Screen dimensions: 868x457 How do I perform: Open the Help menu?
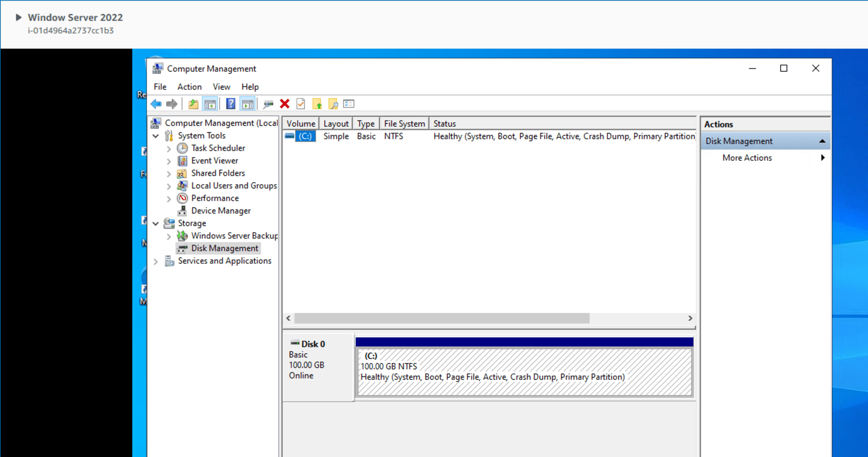[x=250, y=87]
